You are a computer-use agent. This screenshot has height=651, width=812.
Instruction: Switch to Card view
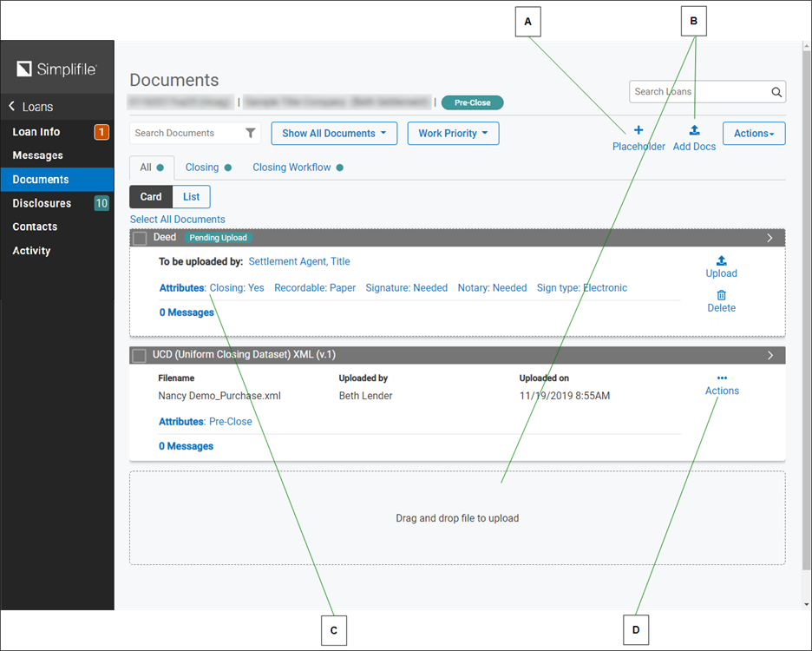click(x=151, y=197)
